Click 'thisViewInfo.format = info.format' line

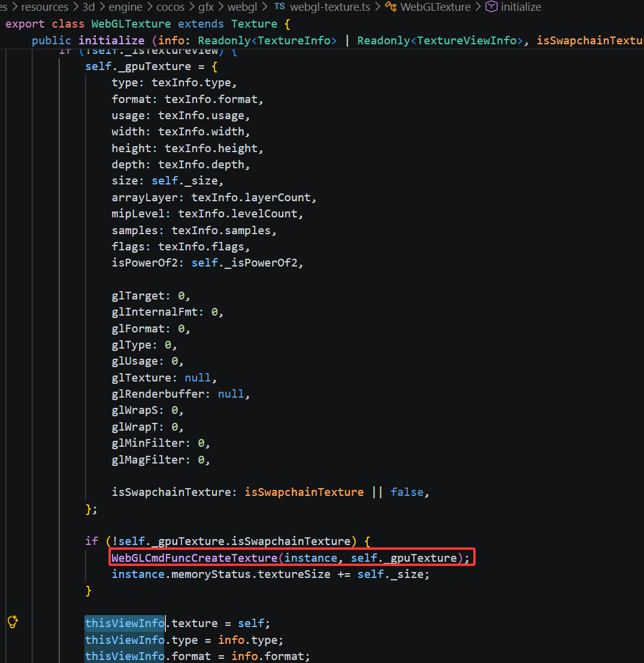198,656
